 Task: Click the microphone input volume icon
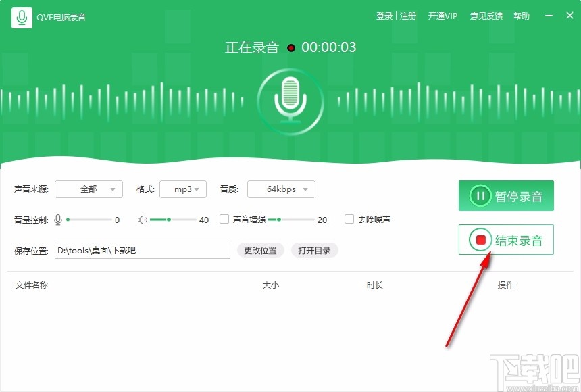pyautogui.click(x=58, y=219)
